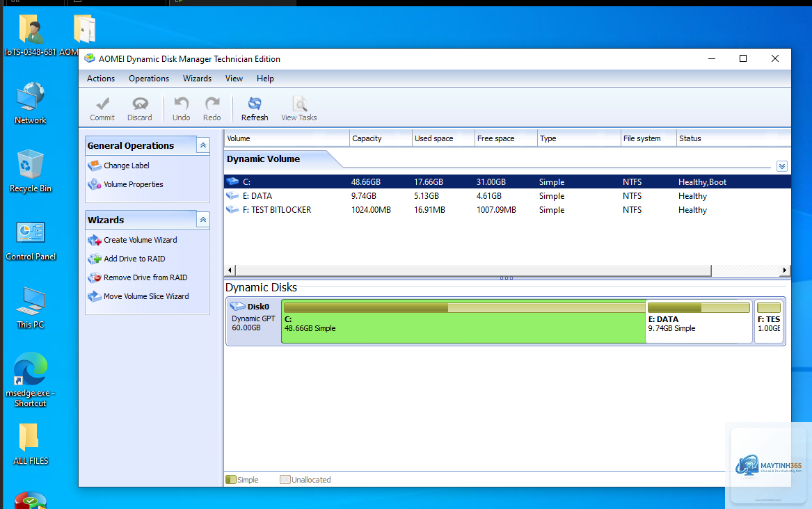Collapse the Dynamic Volume list section
Image resolution: width=812 pixels, height=509 pixels.
pos(782,166)
